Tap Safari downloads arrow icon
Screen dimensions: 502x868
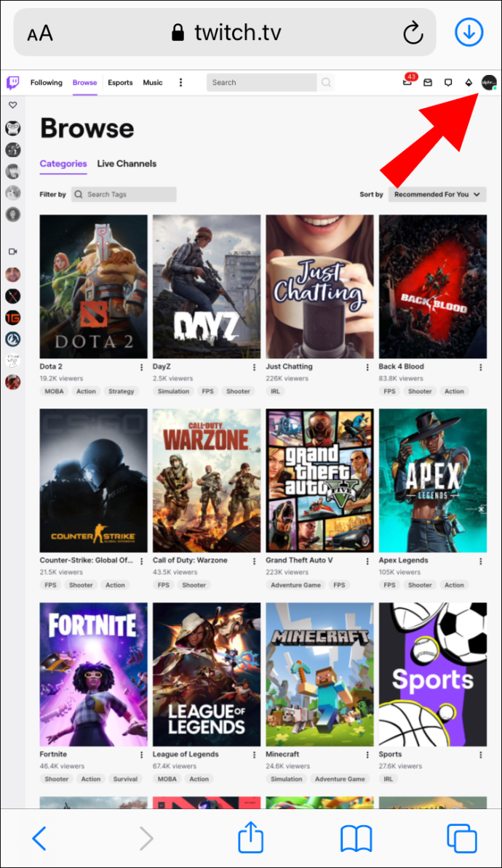pyautogui.click(x=469, y=32)
